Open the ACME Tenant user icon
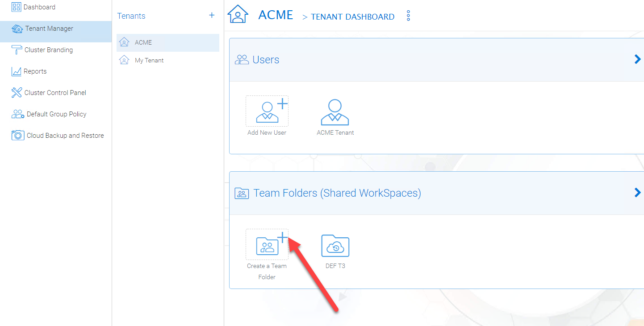This screenshot has height=326, width=644. [335, 111]
